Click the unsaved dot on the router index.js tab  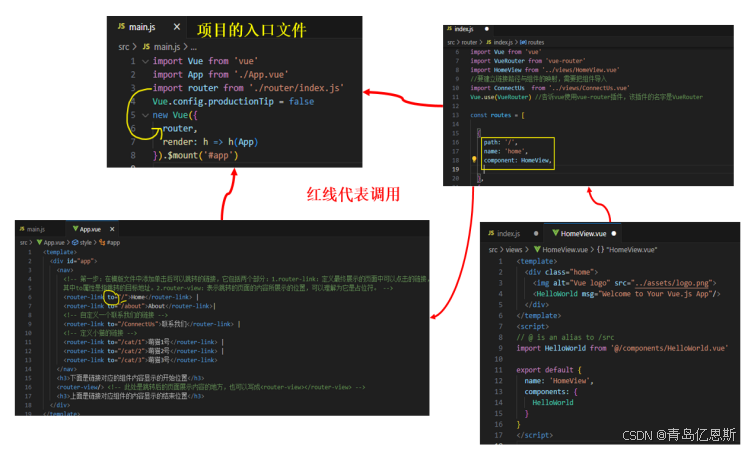[487, 29]
